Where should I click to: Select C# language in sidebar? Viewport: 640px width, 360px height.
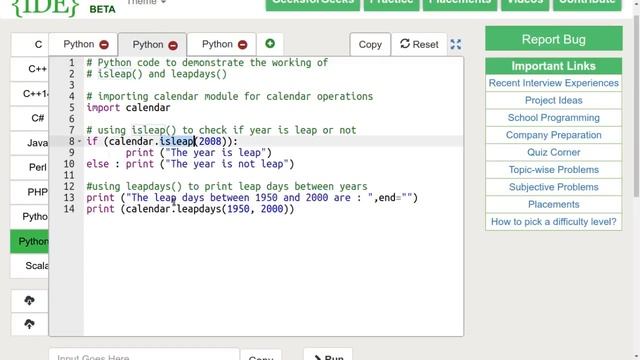pyautogui.click(x=31, y=118)
